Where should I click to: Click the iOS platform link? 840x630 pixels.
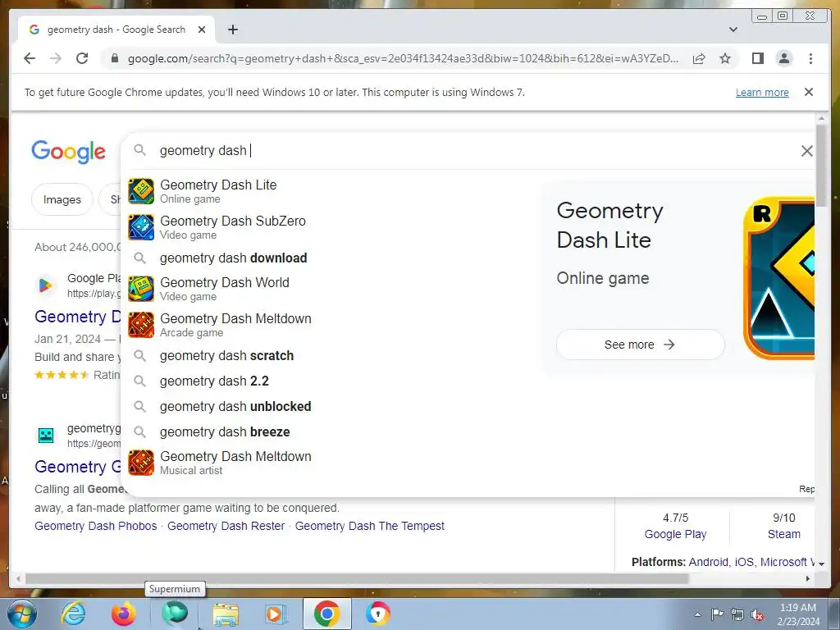[744, 562]
